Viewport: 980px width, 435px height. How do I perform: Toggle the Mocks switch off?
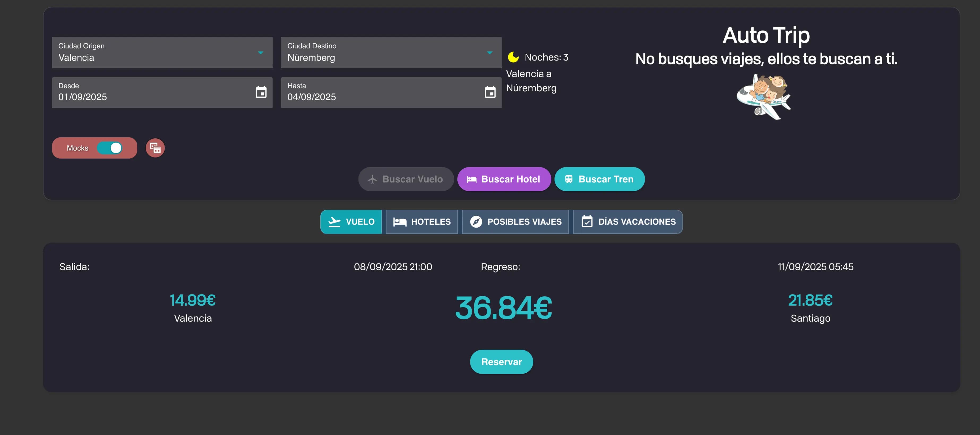click(x=110, y=148)
